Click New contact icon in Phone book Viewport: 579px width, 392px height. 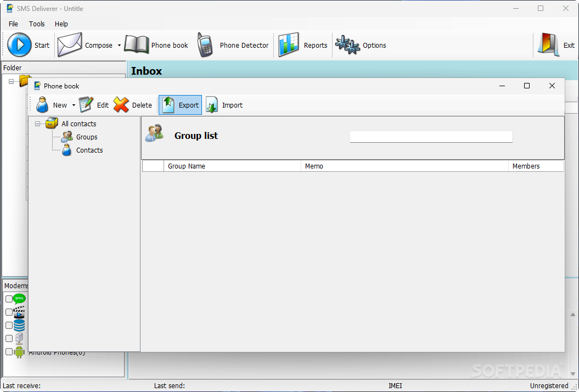point(42,105)
